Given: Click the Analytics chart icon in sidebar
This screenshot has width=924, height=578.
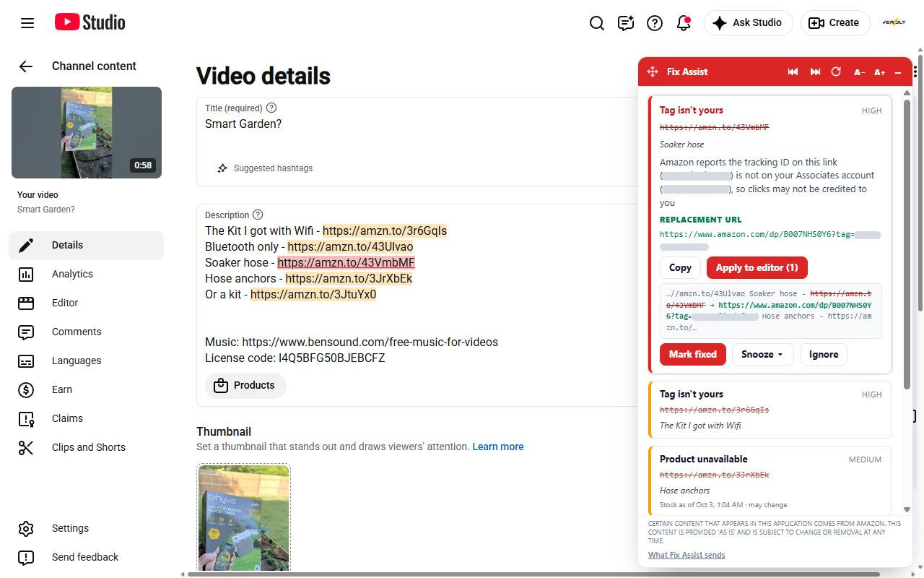Looking at the screenshot, I should (x=26, y=274).
